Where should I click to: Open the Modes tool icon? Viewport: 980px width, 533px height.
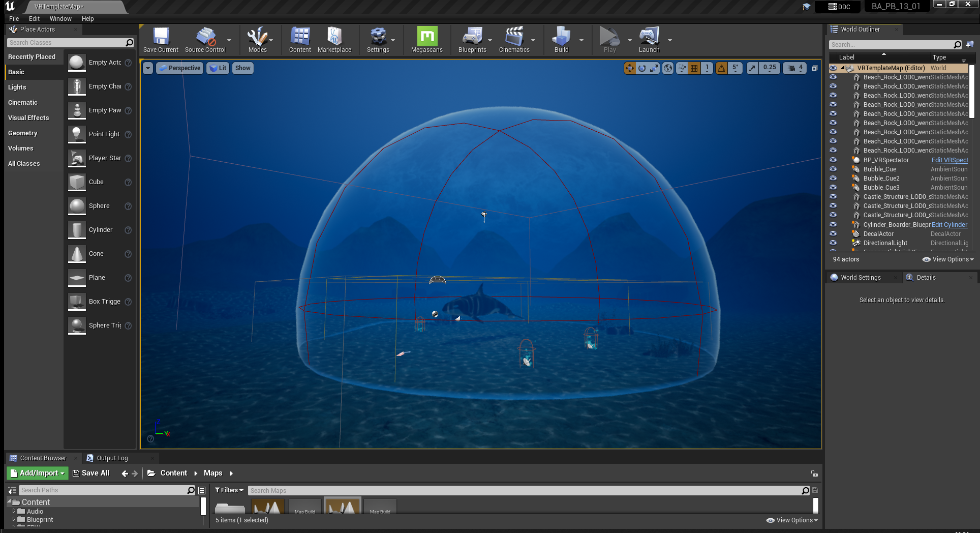[257, 40]
